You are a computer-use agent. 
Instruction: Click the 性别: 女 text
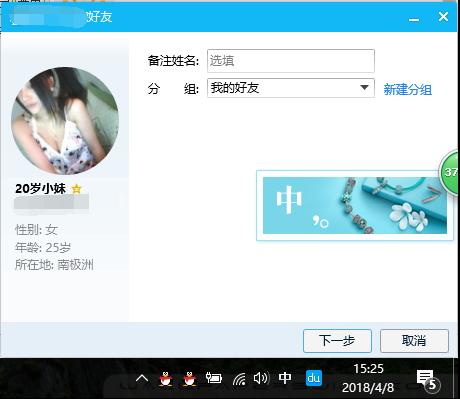36,230
